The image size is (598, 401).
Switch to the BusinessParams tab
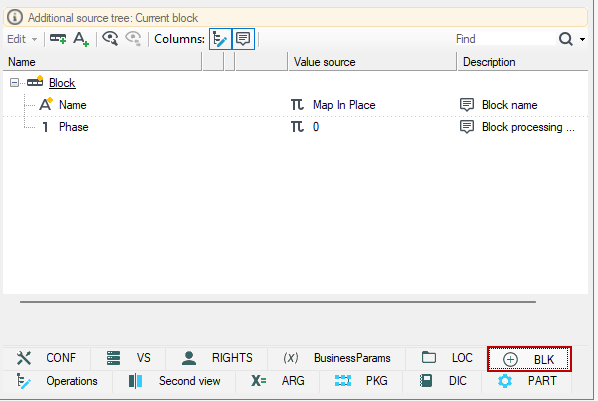337,358
